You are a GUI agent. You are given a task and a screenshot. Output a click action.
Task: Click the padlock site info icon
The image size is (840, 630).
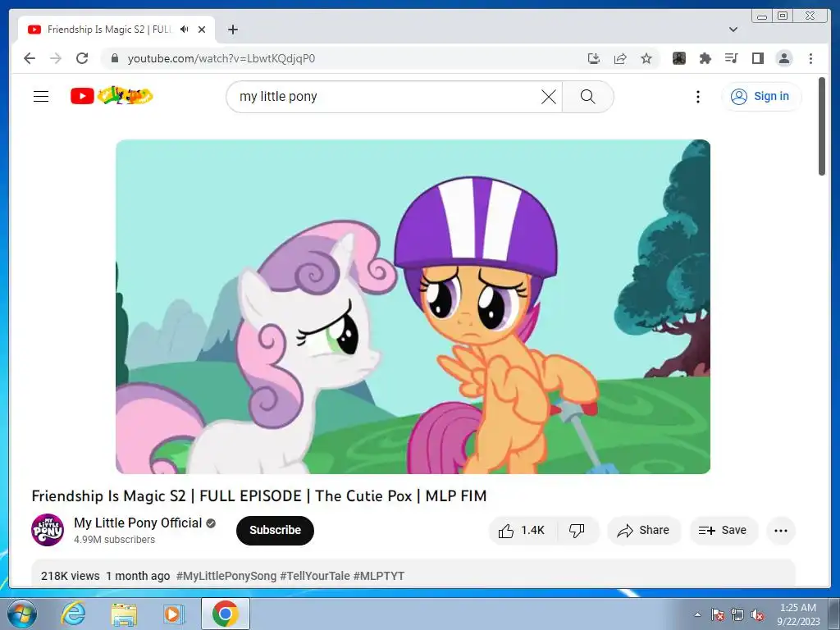click(114, 58)
